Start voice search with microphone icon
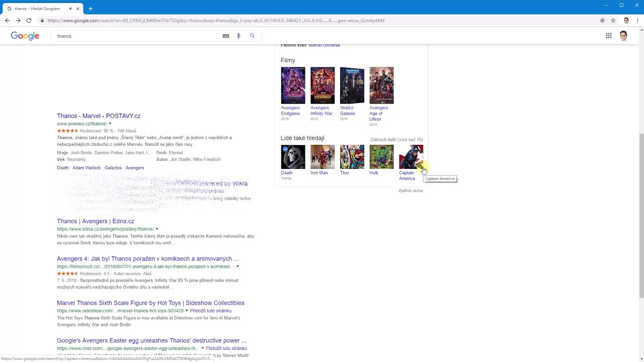The image size is (644, 362). pyautogui.click(x=238, y=36)
